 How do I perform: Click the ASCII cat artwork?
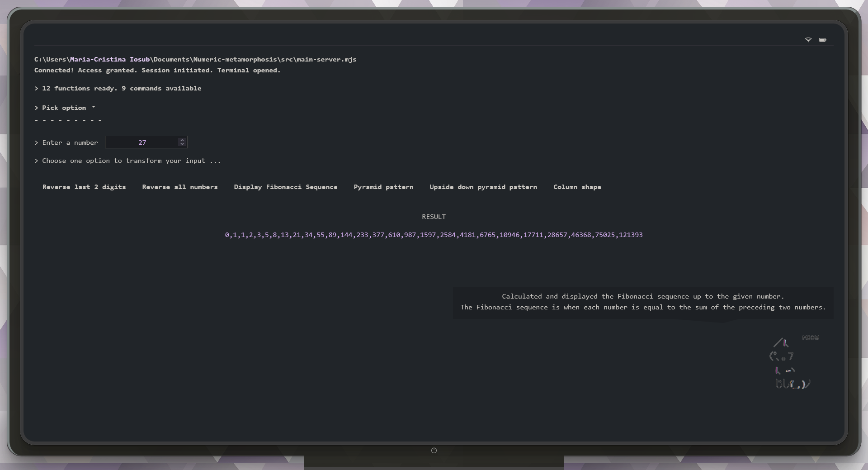(789, 364)
